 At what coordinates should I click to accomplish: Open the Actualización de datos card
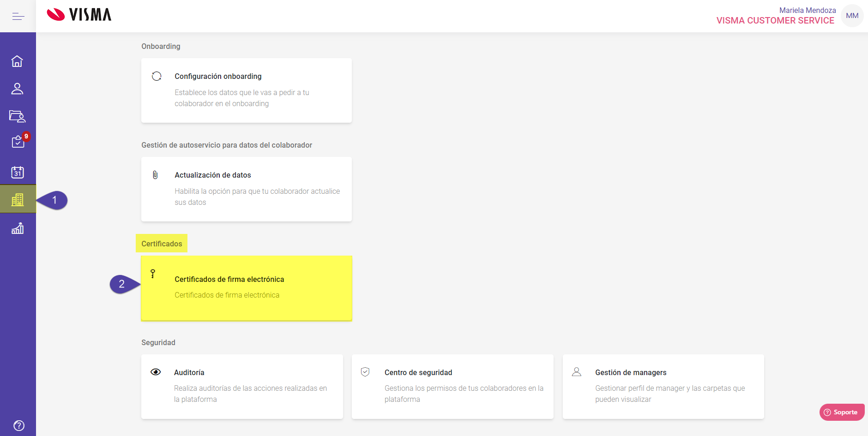[x=246, y=189]
